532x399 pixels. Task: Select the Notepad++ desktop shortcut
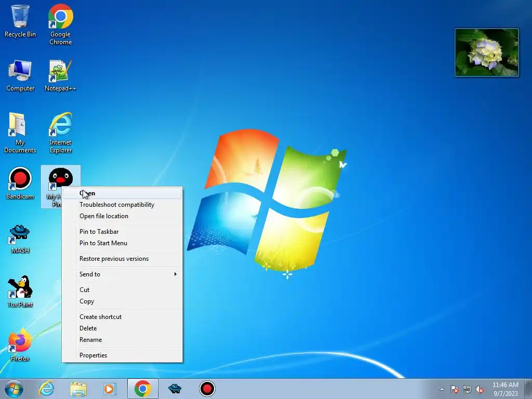[60, 76]
